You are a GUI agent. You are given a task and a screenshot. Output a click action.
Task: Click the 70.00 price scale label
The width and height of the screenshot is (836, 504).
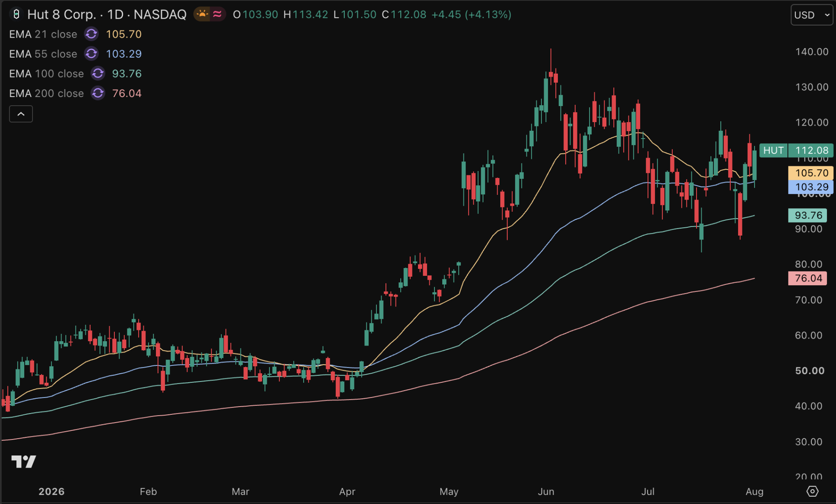[808, 300]
